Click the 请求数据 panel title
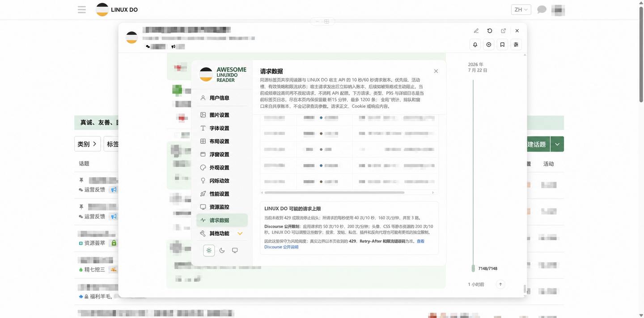Viewport: 644px width, 318px height. [x=271, y=71]
